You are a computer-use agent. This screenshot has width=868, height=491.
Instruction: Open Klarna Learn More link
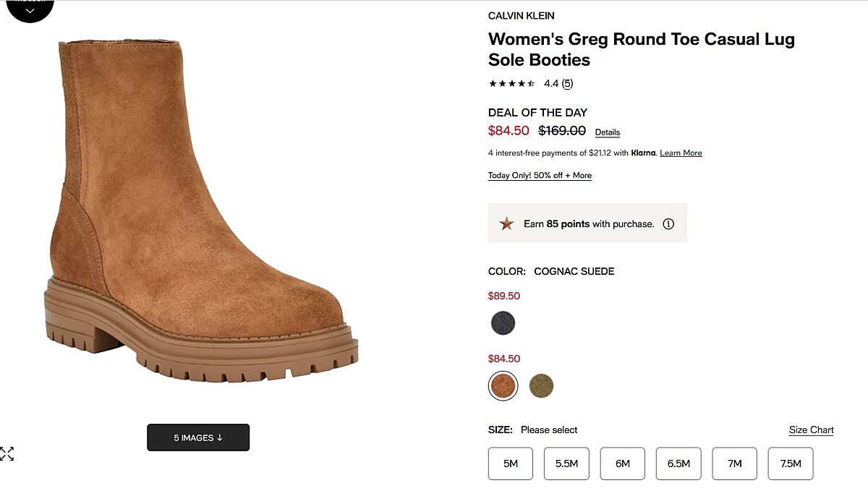point(681,153)
